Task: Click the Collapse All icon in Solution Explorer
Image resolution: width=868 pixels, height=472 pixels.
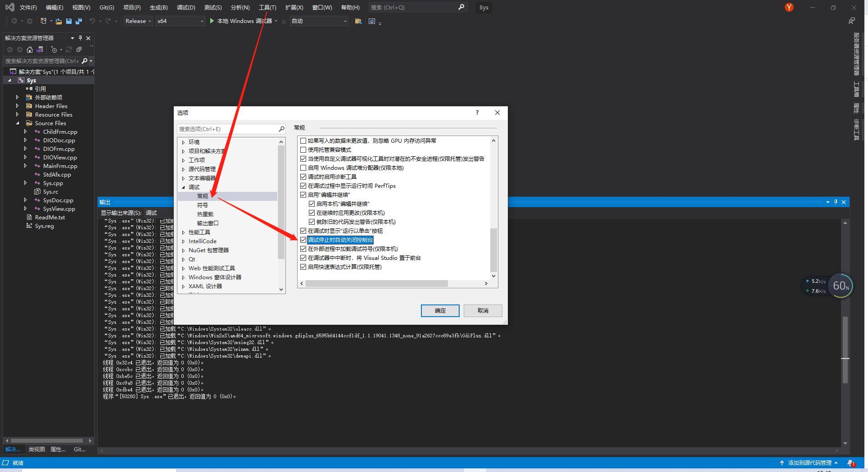Action: [79, 50]
